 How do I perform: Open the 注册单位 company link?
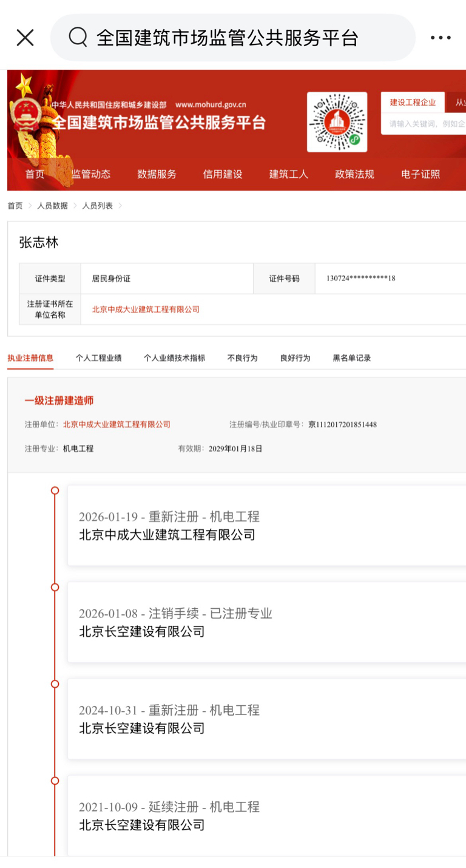[x=116, y=424]
